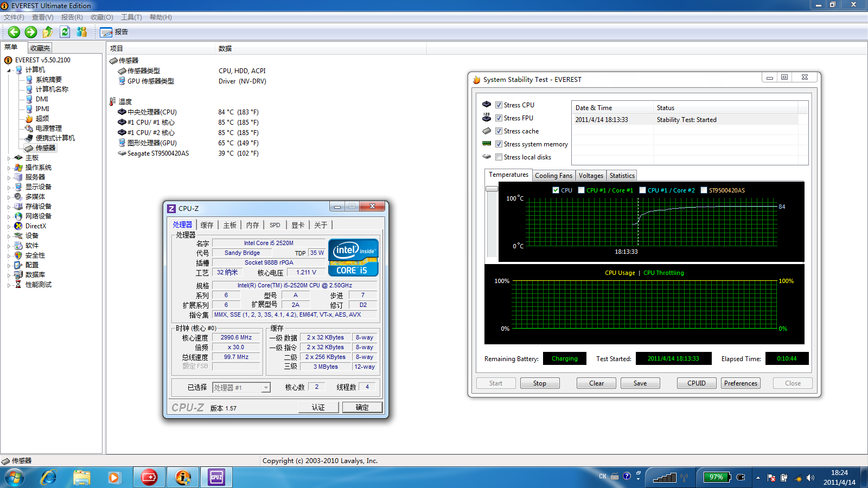Collapse the 计算机 tree node
Screen dimensions: 868x488
tap(9, 70)
